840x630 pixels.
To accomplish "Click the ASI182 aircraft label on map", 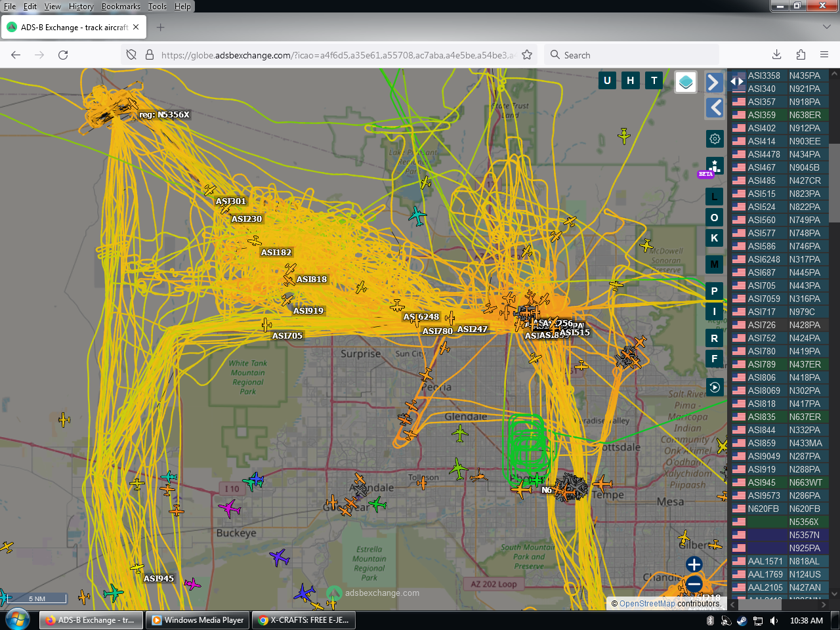I will tap(276, 253).
